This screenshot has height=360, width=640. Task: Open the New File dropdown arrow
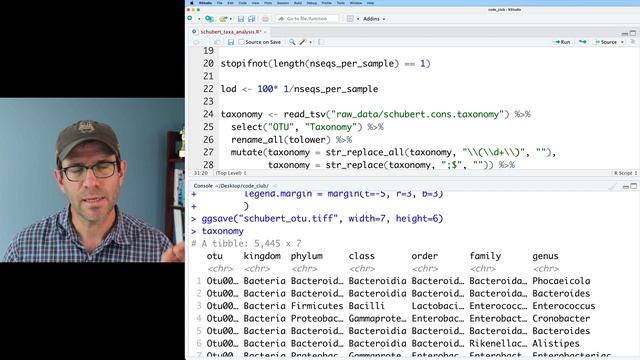(x=199, y=19)
